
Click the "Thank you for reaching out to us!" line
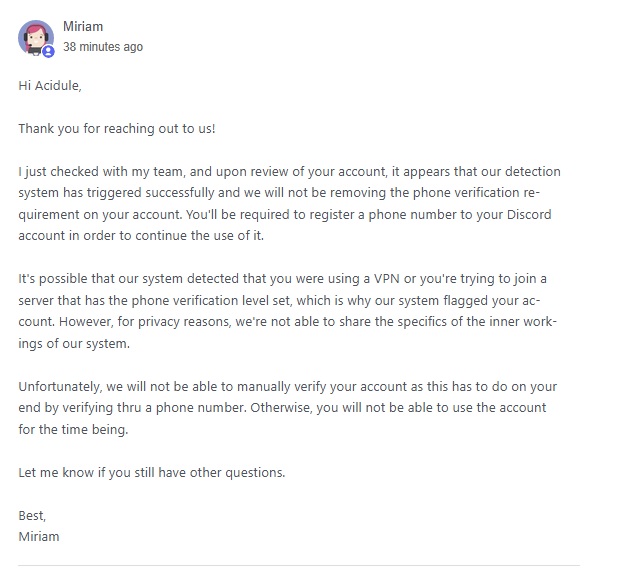click(x=117, y=129)
